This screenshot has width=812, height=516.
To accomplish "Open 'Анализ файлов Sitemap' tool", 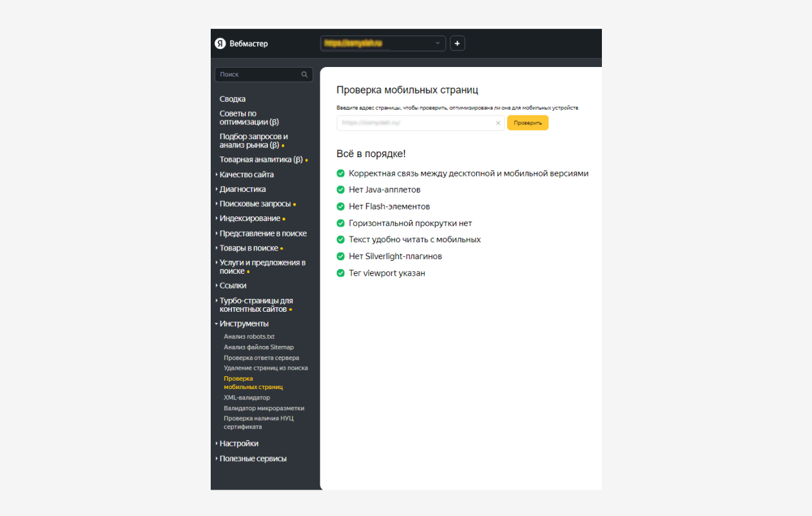I will point(259,347).
